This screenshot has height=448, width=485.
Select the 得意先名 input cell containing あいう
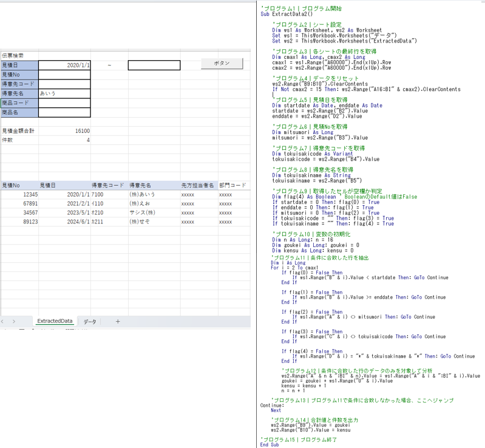(x=64, y=93)
